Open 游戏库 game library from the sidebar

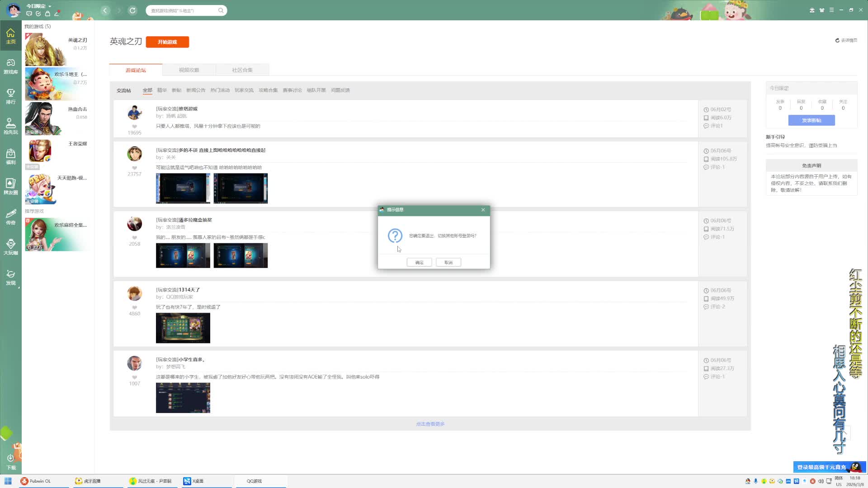coord(10,66)
